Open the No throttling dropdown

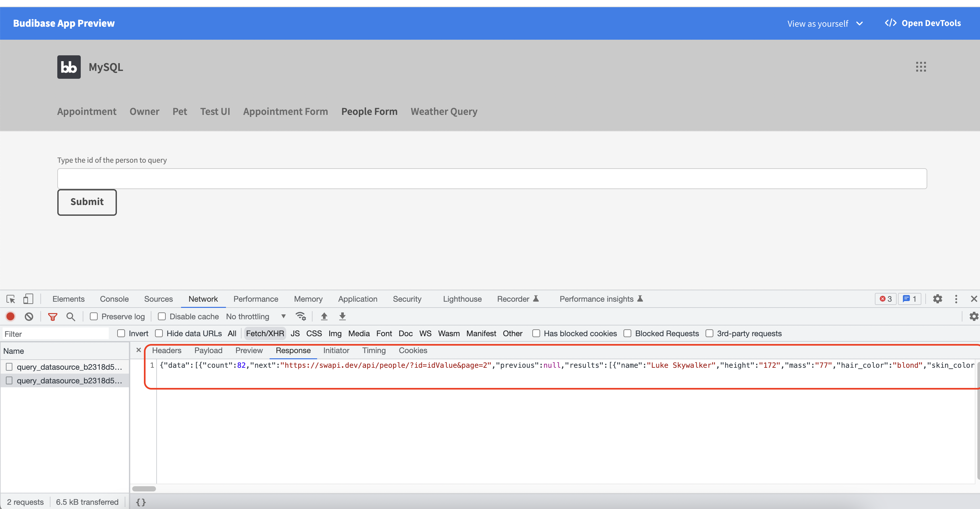point(257,316)
